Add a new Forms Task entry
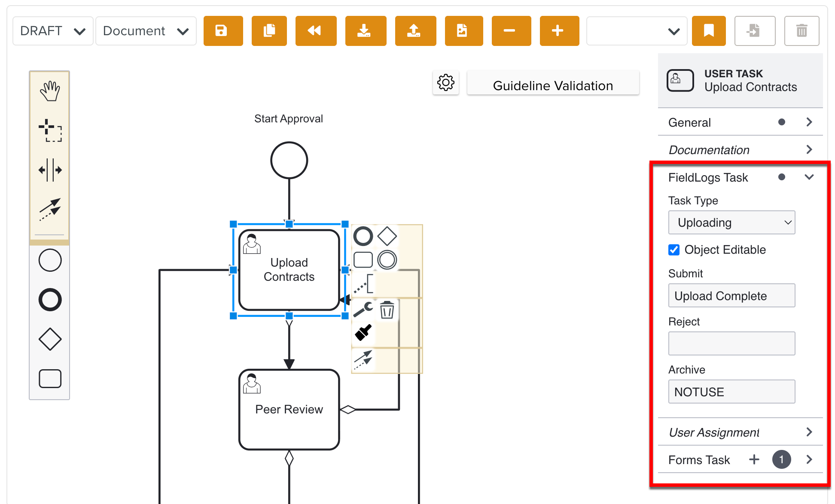This screenshot has height=504, width=835. click(x=754, y=460)
